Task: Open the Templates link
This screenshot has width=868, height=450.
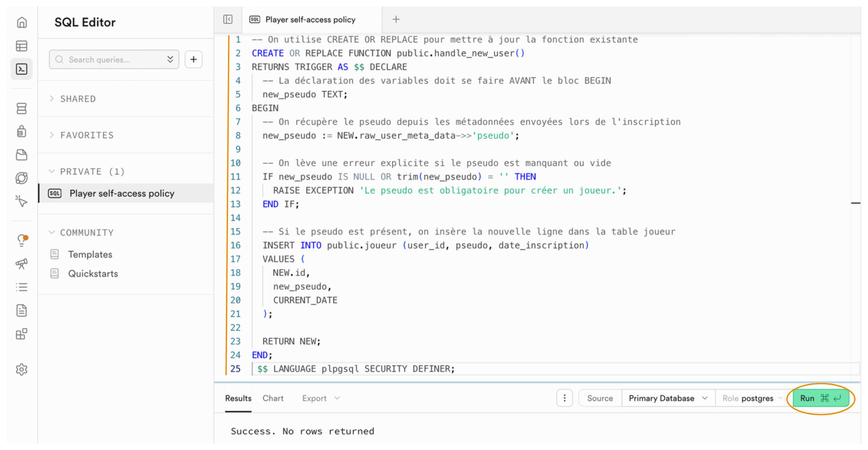Action: [x=90, y=254]
